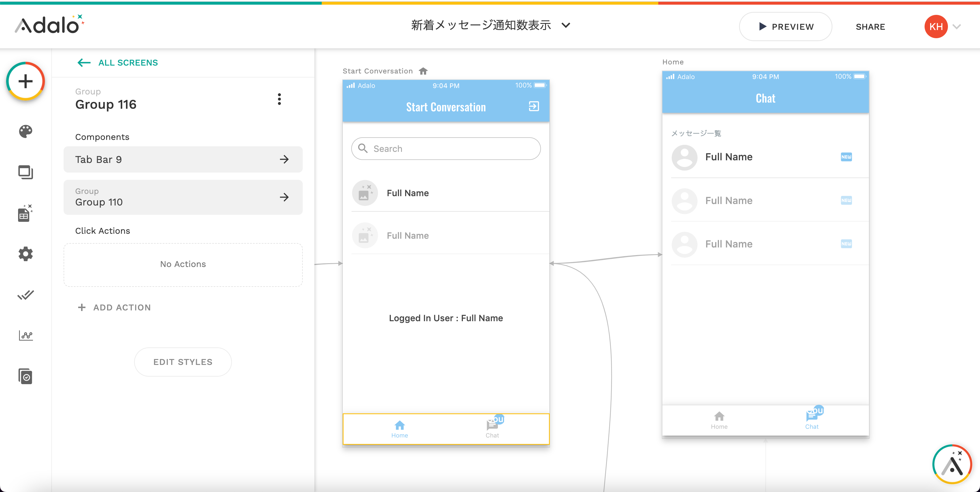Open the Database collections panel

[x=25, y=213]
